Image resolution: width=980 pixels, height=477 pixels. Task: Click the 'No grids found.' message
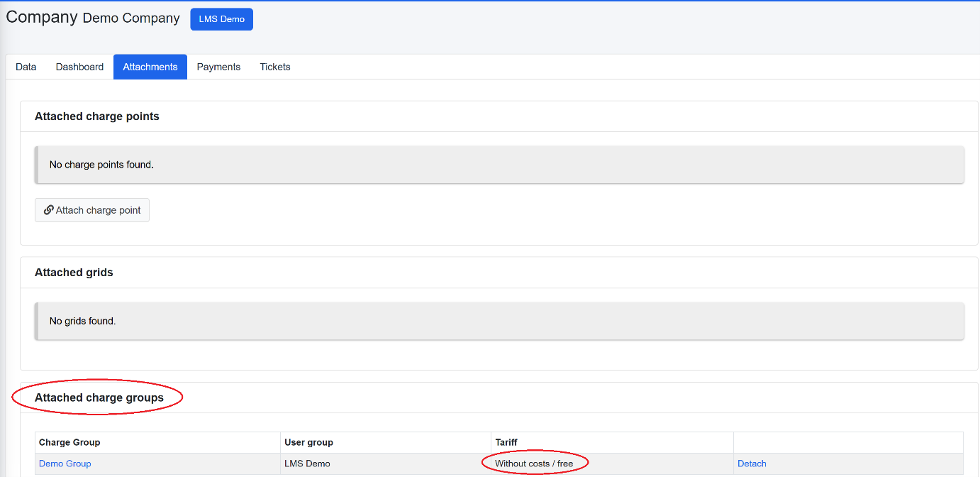tap(500, 321)
